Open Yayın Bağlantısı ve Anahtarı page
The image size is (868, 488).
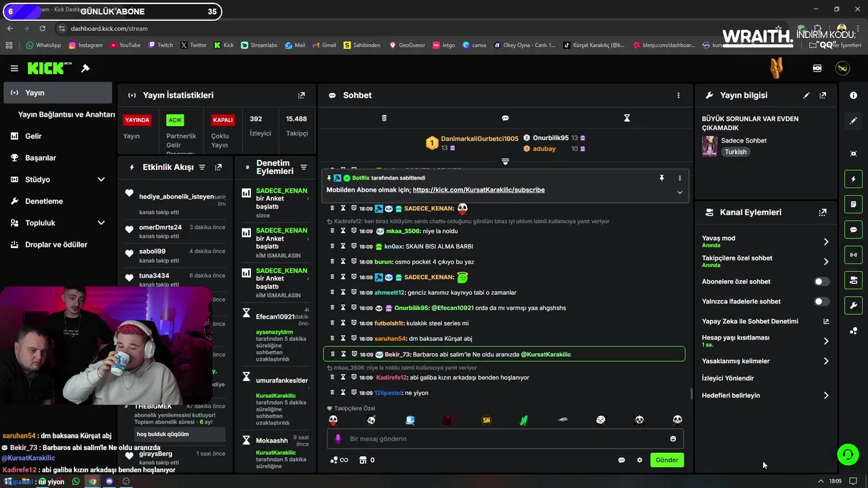[x=66, y=115]
